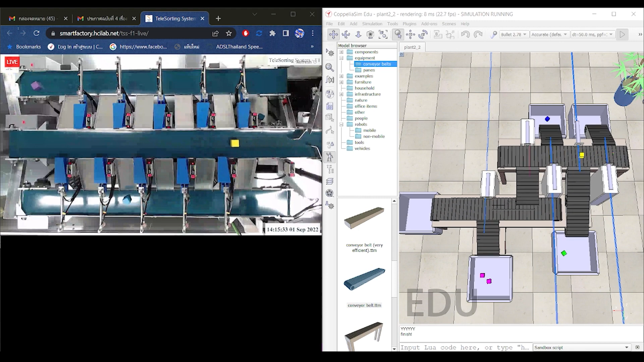Viewport: 644px width, 362px height.
Task: Start the simulation with the play button
Action: [623, 34]
